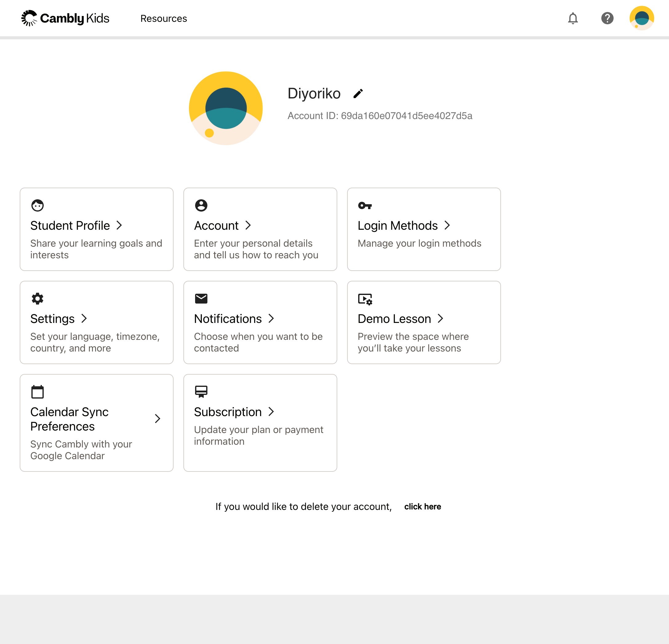
Task: Click the Subscription card icon
Action: 201,392
